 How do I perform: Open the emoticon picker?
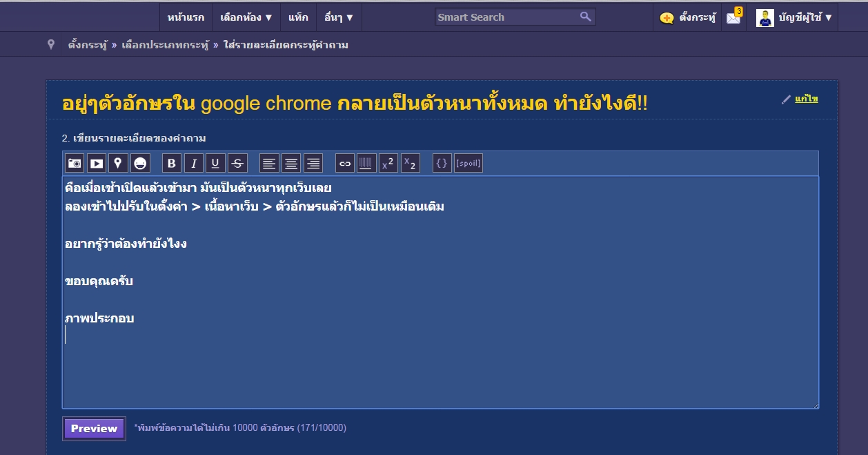[140, 163]
